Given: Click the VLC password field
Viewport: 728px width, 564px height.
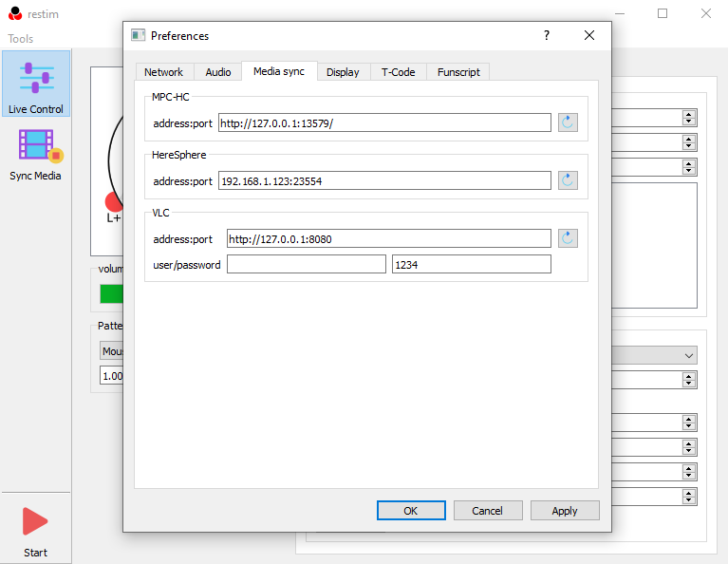Looking at the screenshot, I should (471, 265).
